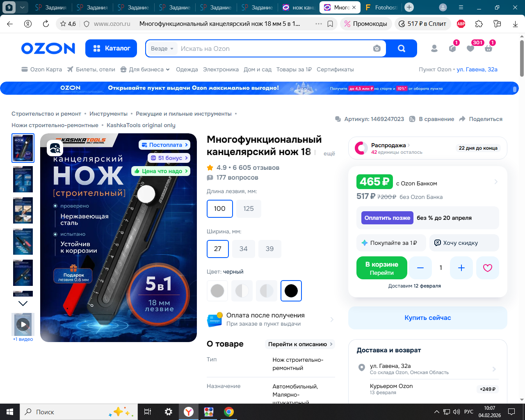Open the Каталог button
The height and width of the screenshot is (420, 525).
112,48
